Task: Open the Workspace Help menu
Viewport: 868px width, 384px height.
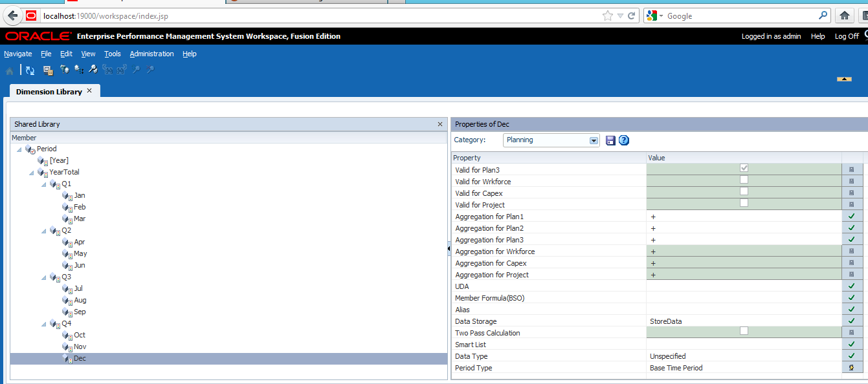Action: (x=189, y=54)
